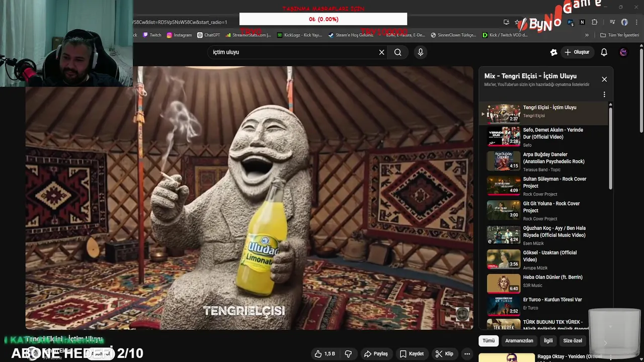Open the Steam'e Hoş Geldiniz bookmark

351,35
